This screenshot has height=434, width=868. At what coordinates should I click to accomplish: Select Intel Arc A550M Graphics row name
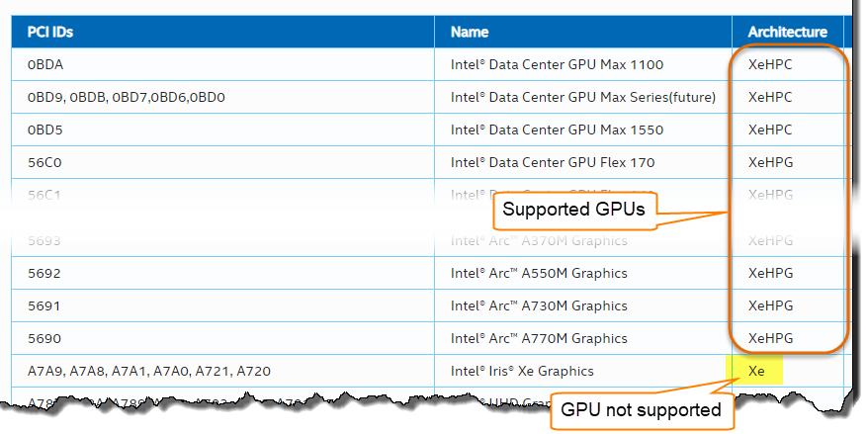539,273
